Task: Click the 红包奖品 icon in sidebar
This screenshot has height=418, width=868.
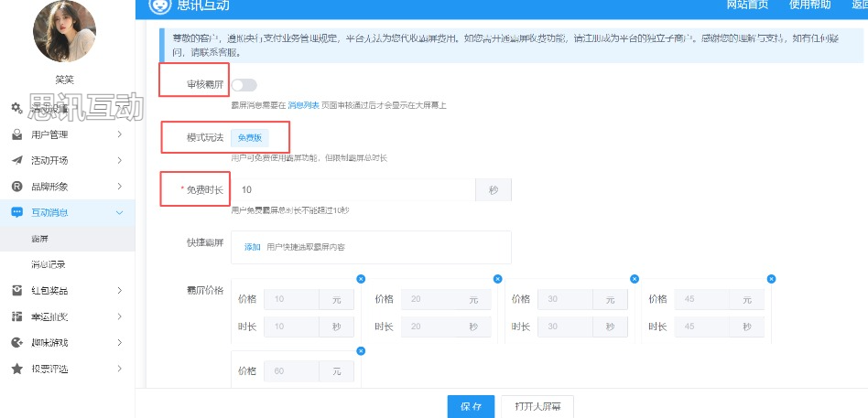Action: 16,291
